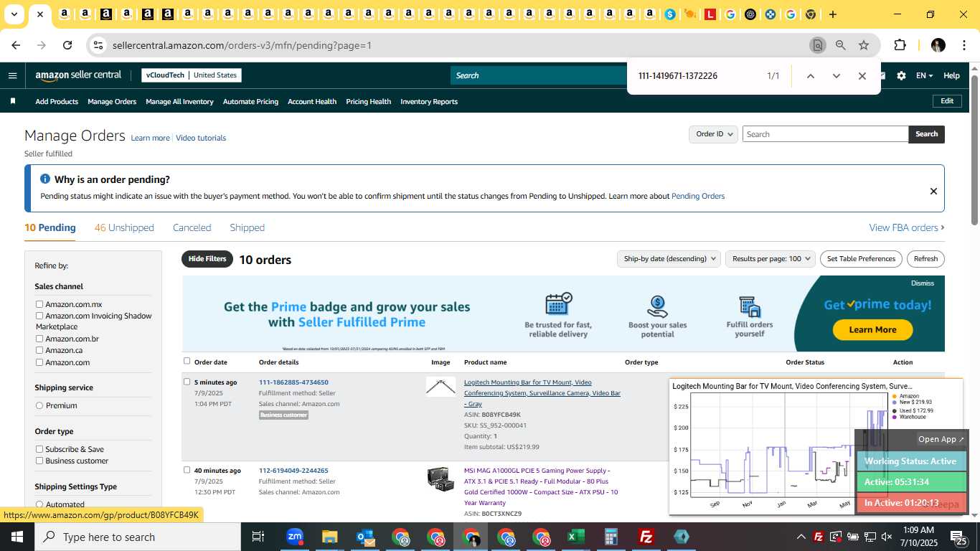Check the Amazon.com.mx sales channel
Screen dimensions: 980x551
click(39, 304)
